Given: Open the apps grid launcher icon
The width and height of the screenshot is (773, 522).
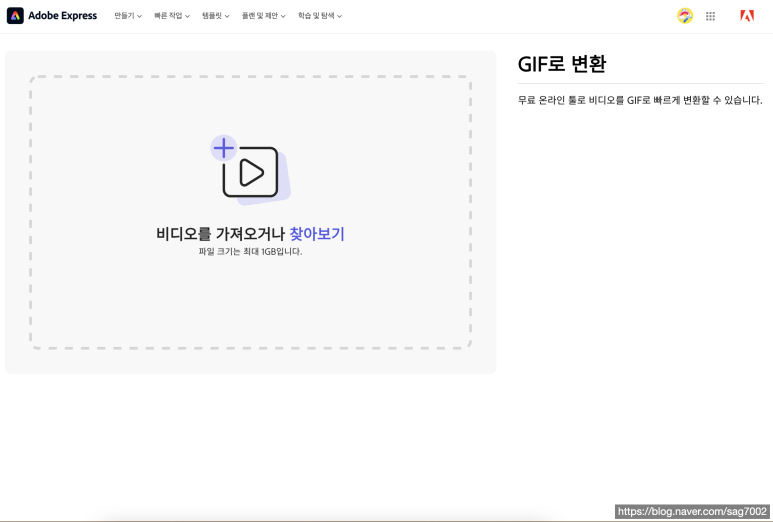Looking at the screenshot, I should pos(710,16).
